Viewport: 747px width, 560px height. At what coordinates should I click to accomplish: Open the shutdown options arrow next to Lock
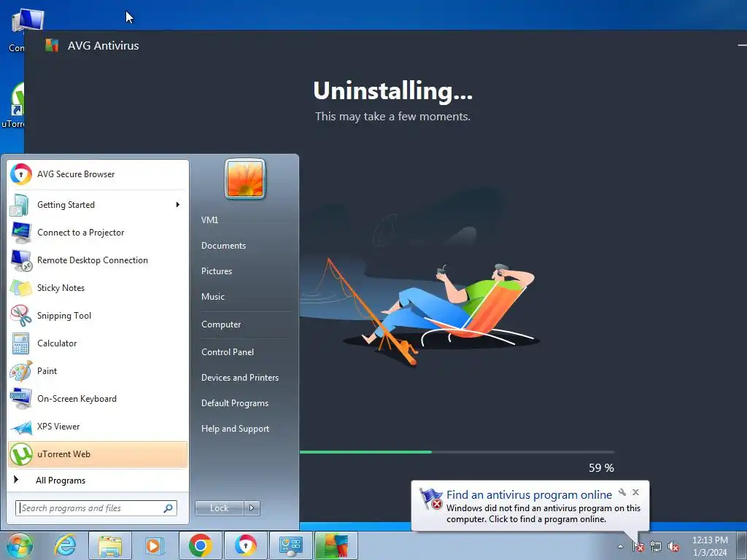tap(252, 508)
